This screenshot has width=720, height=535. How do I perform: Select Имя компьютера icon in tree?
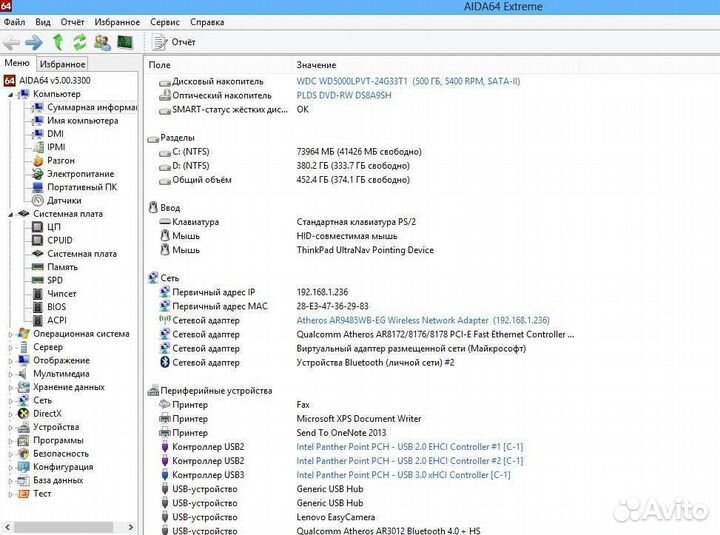[x=38, y=121]
